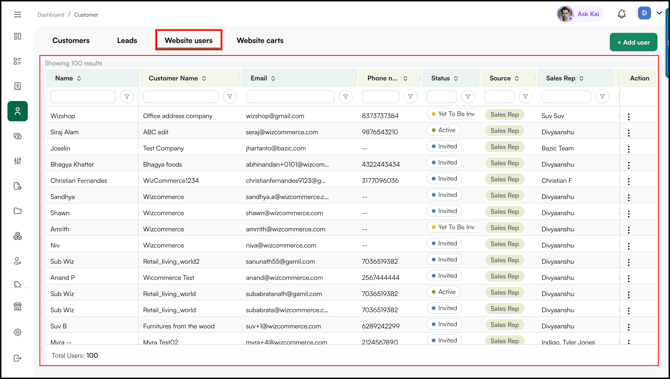Focus the Name filter input field
Viewport: 670px width, 379px height.
pyautogui.click(x=83, y=97)
